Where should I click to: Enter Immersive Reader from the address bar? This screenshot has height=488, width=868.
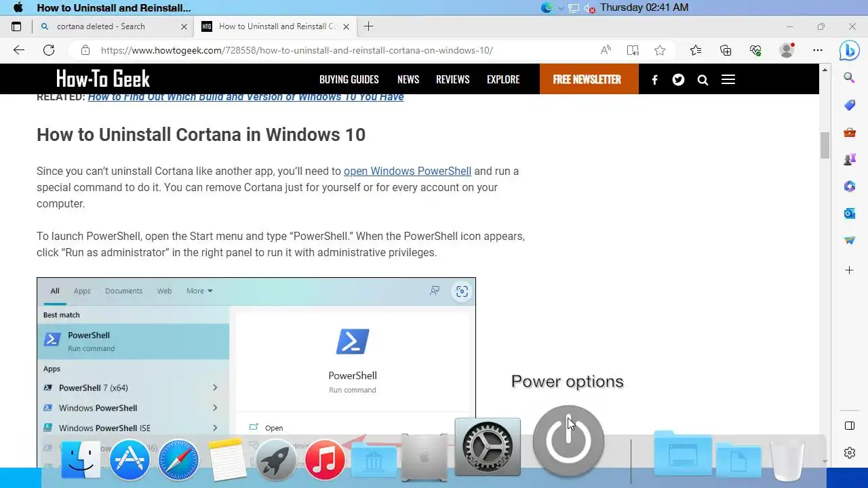(633, 50)
